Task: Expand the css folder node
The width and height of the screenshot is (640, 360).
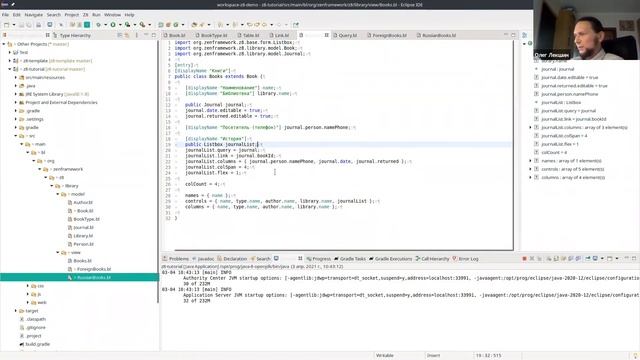Action: [28, 286]
